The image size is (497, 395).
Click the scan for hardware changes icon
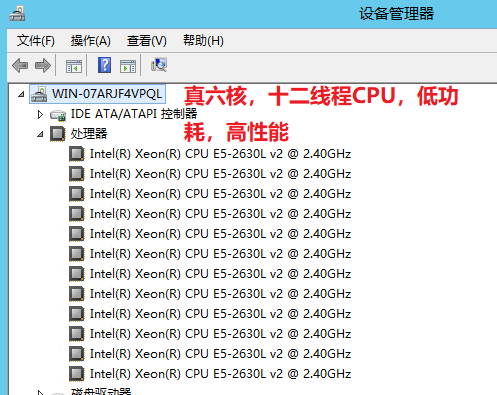(x=159, y=65)
